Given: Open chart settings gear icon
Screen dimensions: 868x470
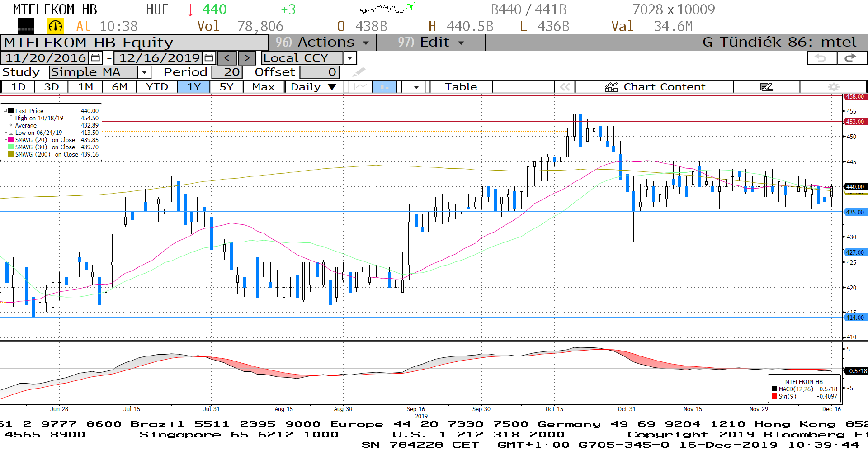Looking at the screenshot, I should (x=834, y=87).
